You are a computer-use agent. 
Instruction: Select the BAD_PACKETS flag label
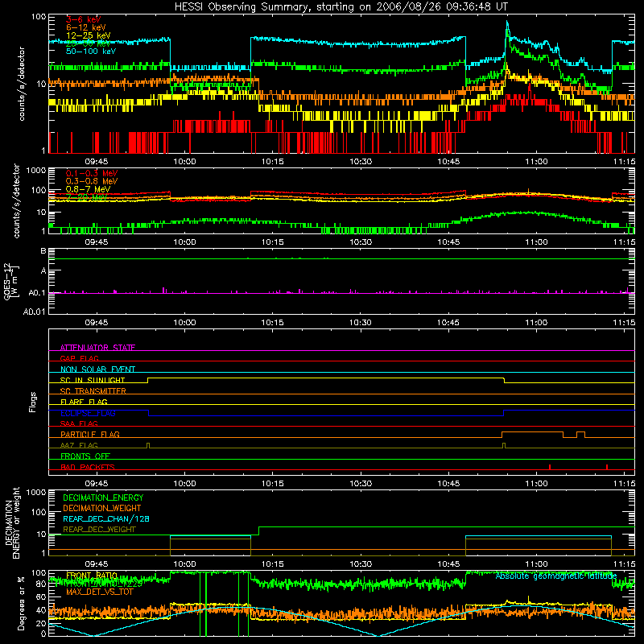tap(88, 467)
